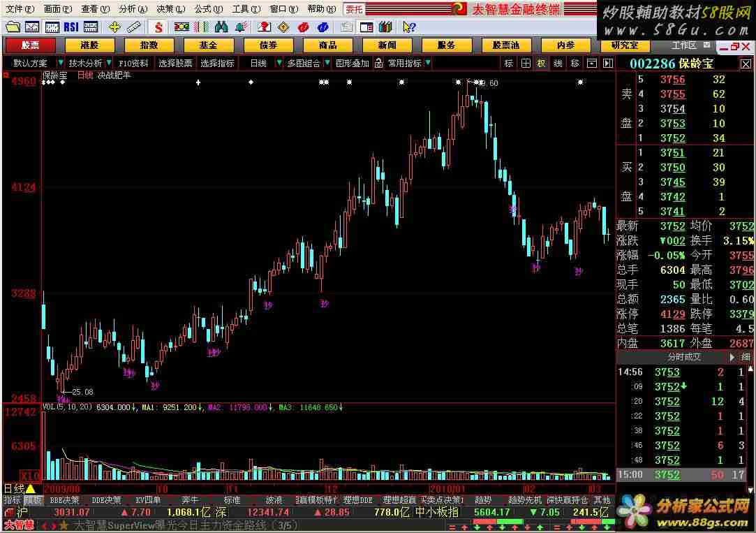Screen dimensions: 756x533
Task: Click the red circular toolbar icon
Action: (x=303, y=27)
